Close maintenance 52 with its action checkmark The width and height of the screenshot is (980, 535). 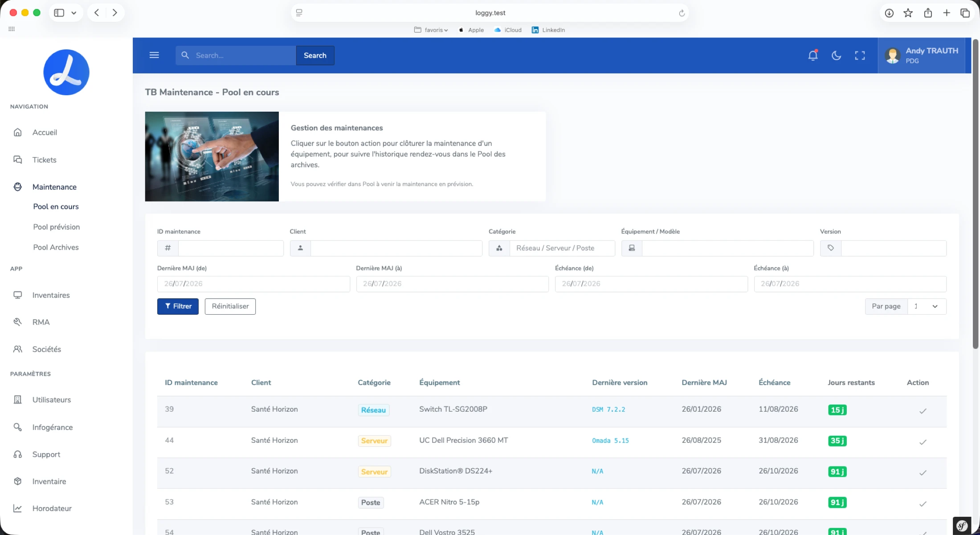tap(923, 473)
